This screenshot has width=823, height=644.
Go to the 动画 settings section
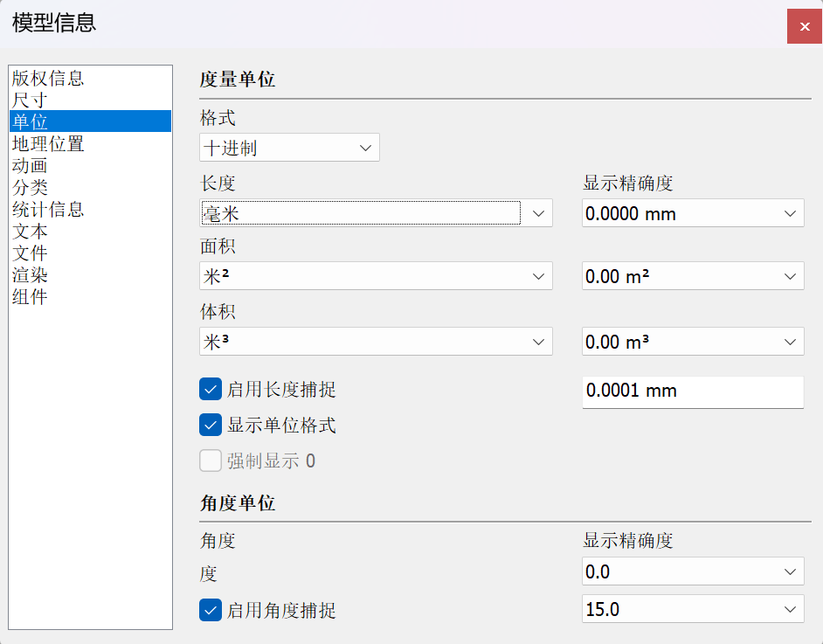coord(29,166)
